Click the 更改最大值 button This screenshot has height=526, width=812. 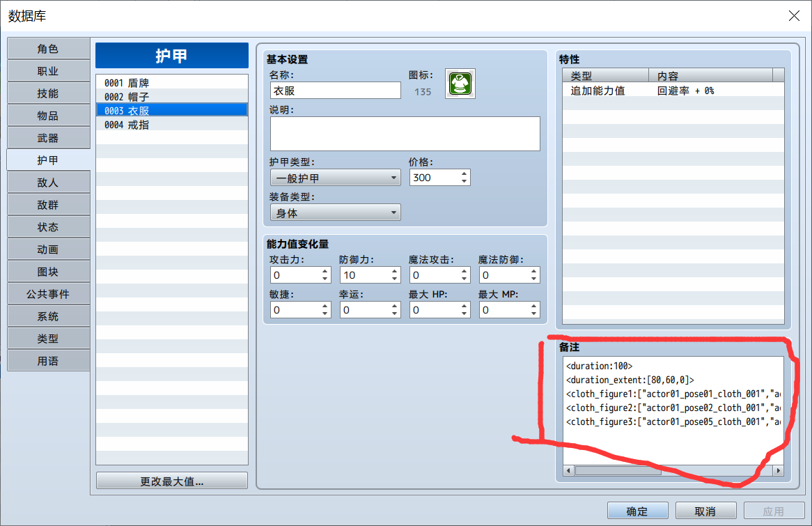(x=172, y=481)
